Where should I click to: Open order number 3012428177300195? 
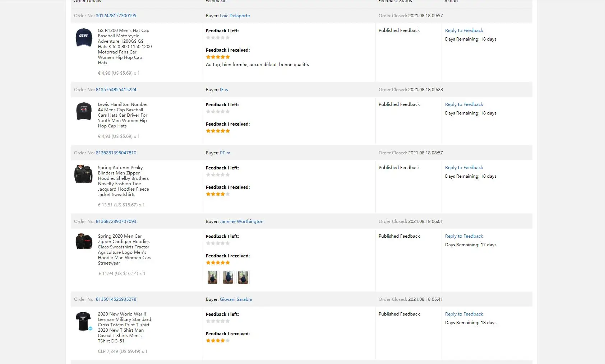[116, 16]
